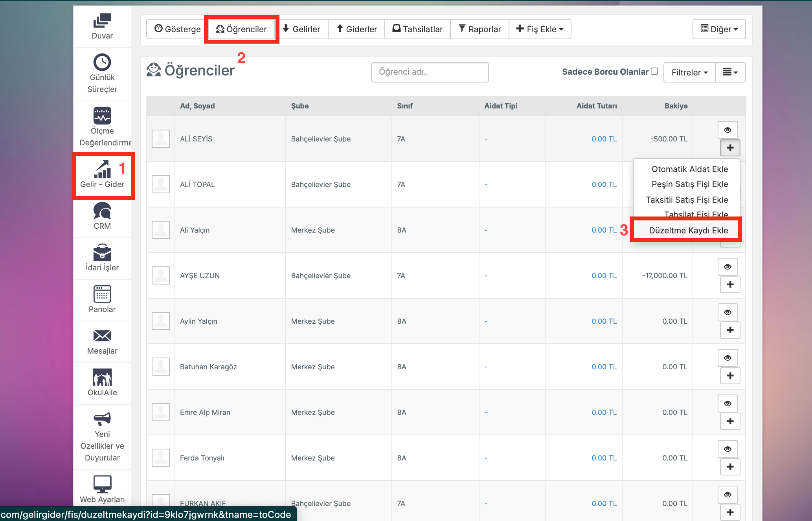This screenshot has height=521, width=812.
Task: Open Mesajlar envelope icon
Action: point(102,336)
